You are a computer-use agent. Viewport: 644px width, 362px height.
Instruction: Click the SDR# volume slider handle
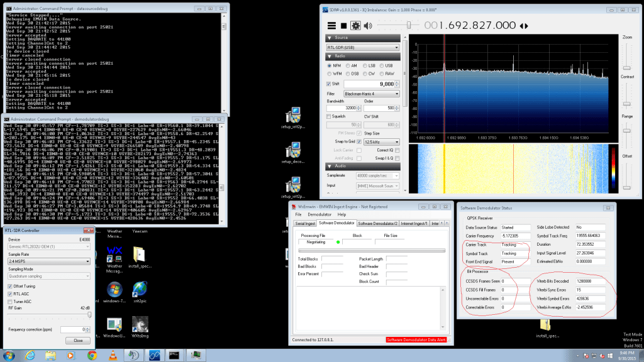coord(409,25)
